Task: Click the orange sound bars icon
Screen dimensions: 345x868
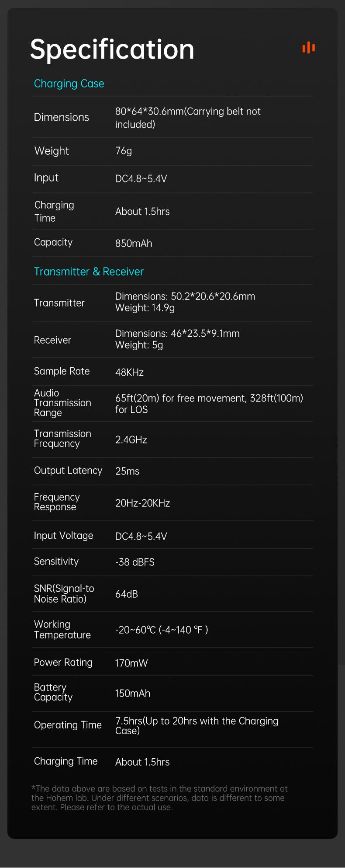Action: pyautogui.click(x=308, y=48)
